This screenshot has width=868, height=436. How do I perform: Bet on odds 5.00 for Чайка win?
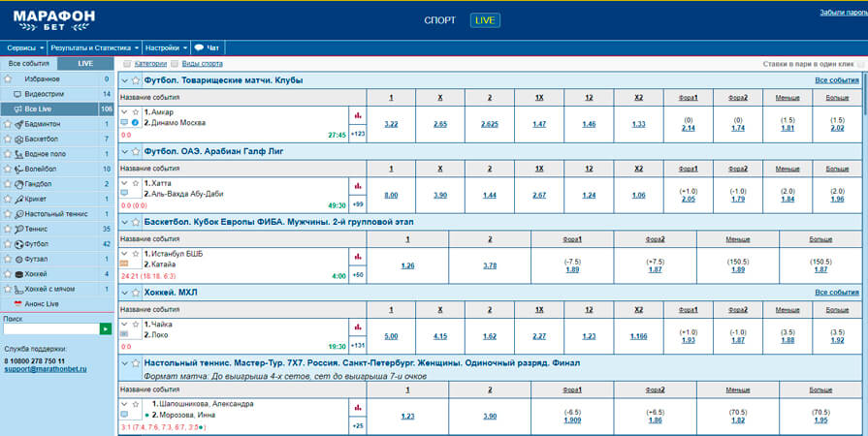391,336
